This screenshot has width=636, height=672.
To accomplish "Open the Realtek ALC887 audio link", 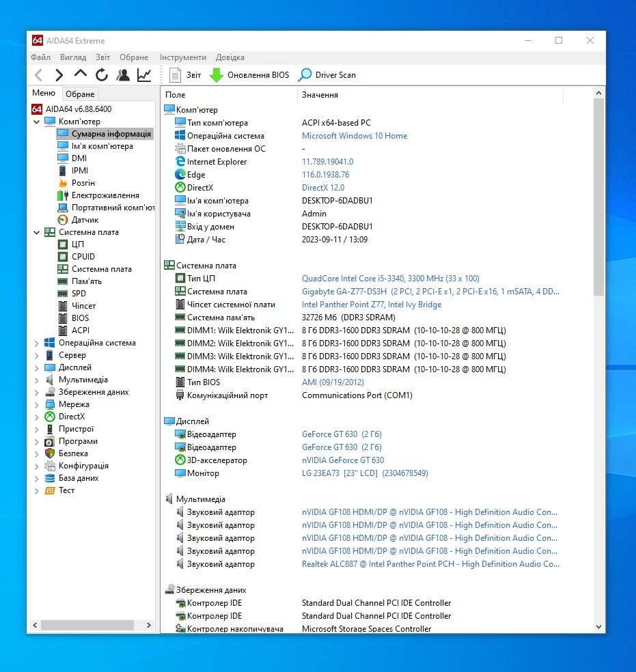I will [430, 564].
